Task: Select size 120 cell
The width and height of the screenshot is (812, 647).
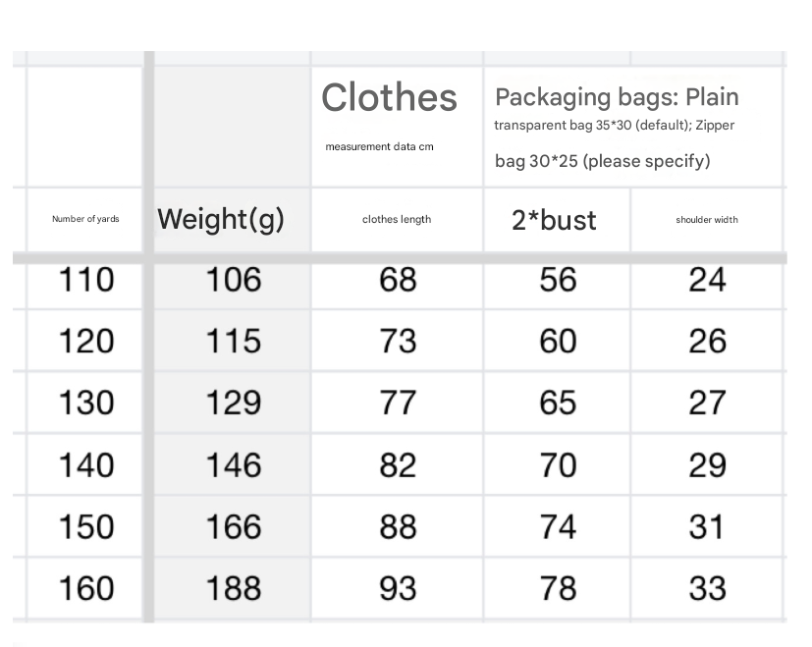Action: click(x=86, y=341)
